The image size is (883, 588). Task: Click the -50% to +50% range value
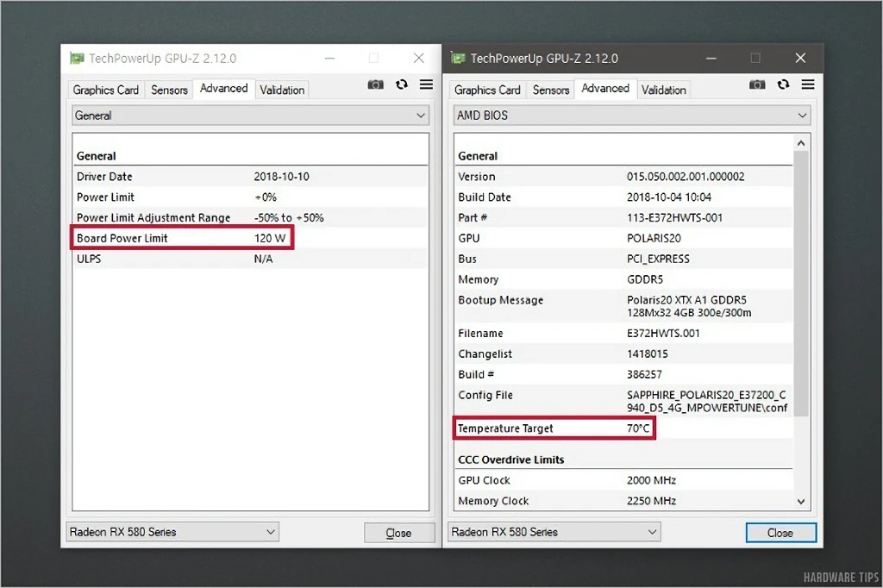(x=289, y=217)
